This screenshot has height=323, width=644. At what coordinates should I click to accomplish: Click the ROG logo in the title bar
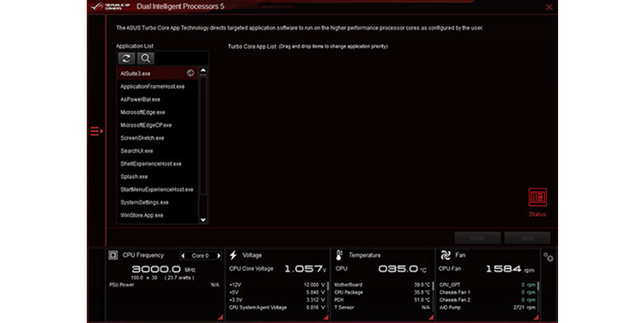coord(111,6)
